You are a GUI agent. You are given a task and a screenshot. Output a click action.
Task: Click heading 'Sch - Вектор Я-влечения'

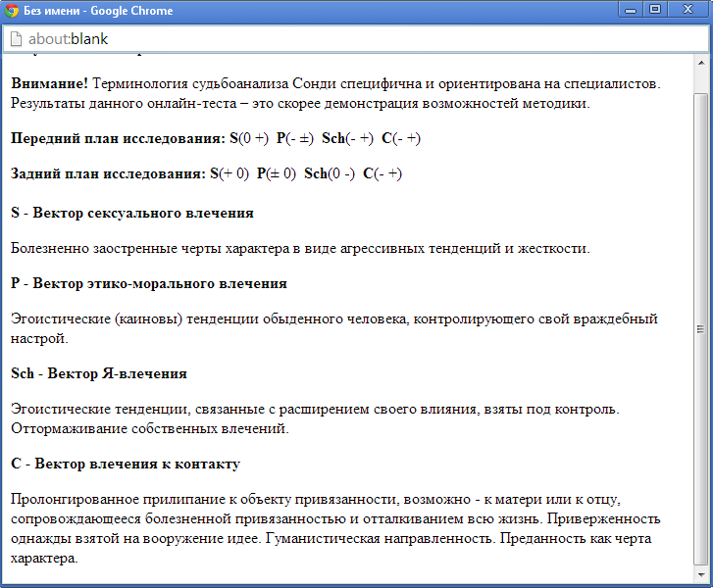tap(99, 373)
